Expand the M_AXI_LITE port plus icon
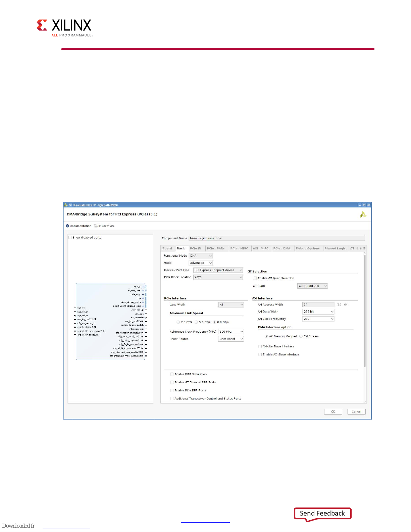 (143, 291)
